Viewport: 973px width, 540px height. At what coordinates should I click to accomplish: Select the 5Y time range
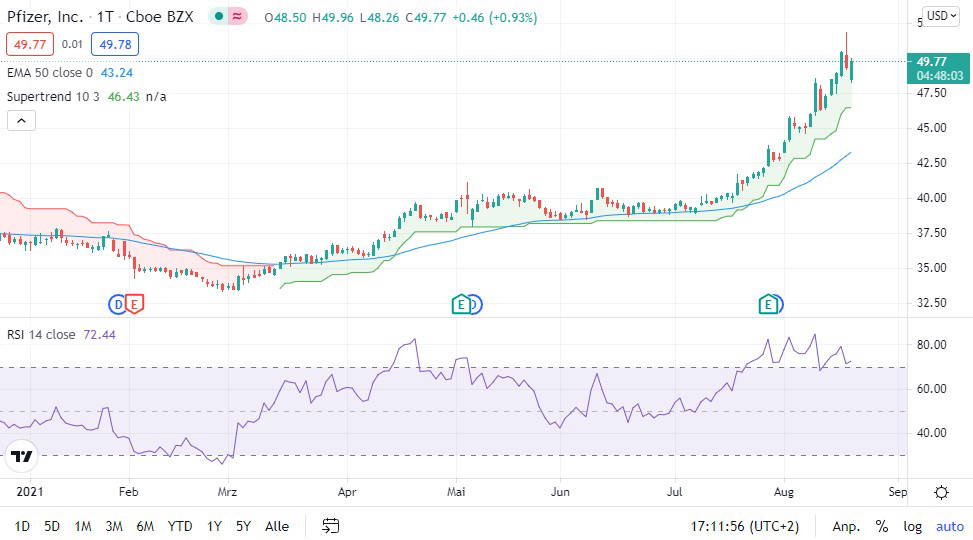click(243, 526)
